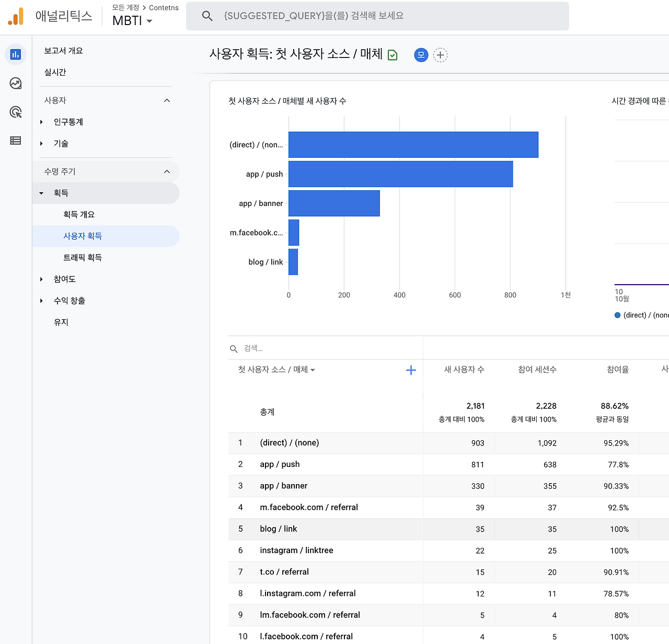Screen dimensions: 669x644
Task: Click the m.facebook.com chart bar
Action: [294, 232]
